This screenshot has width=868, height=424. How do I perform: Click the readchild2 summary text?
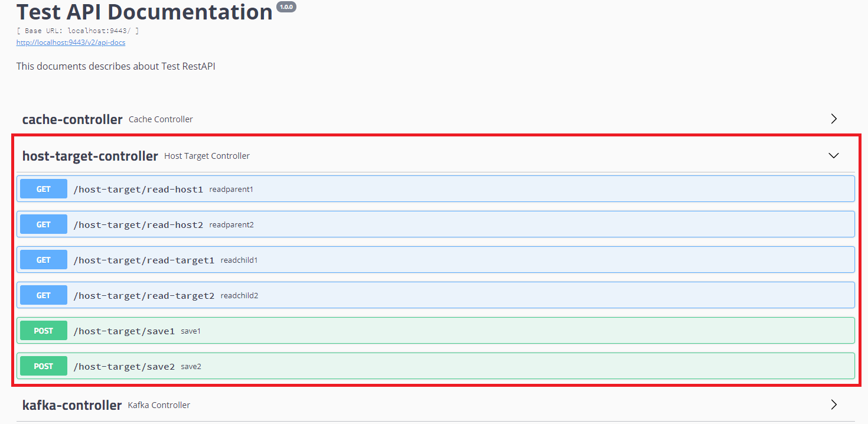tap(239, 296)
